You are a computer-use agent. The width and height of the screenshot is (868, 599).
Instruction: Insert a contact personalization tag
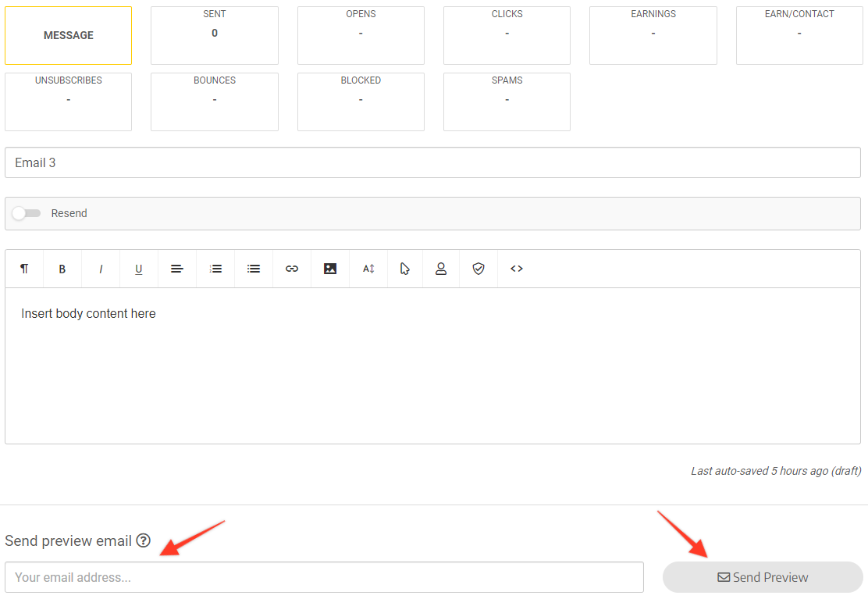click(x=441, y=269)
